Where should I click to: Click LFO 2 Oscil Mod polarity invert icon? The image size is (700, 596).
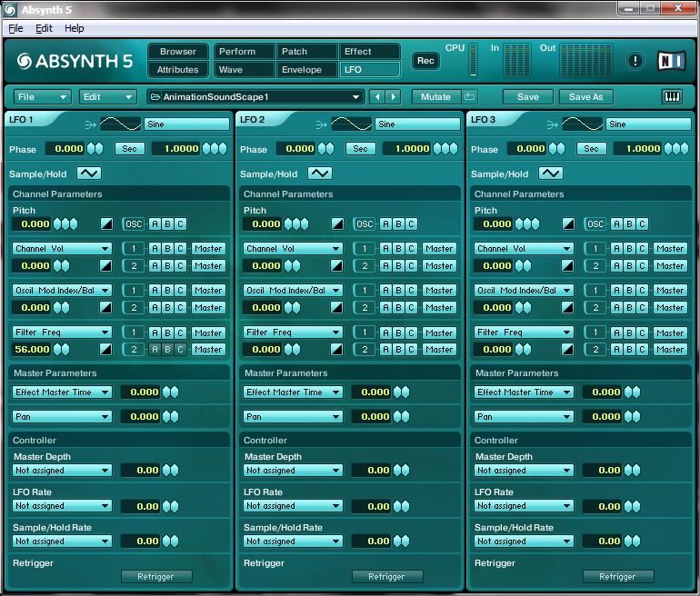(336, 307)
